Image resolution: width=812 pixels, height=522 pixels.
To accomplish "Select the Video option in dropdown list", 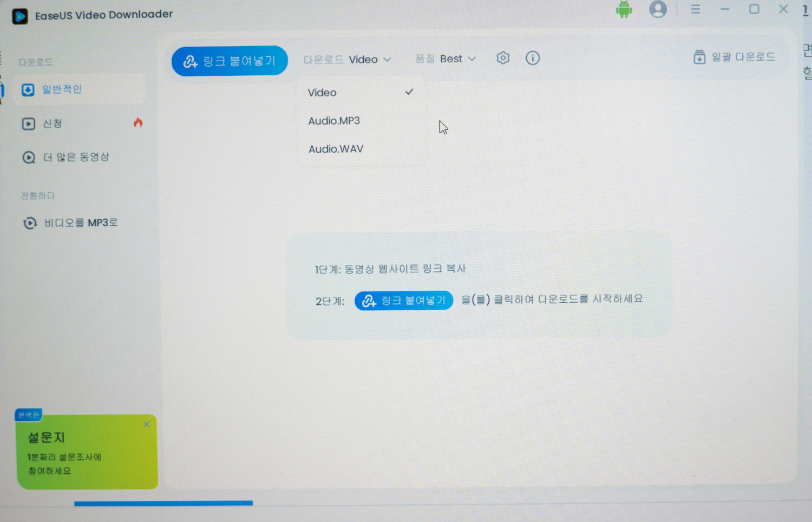I will 361,93.
